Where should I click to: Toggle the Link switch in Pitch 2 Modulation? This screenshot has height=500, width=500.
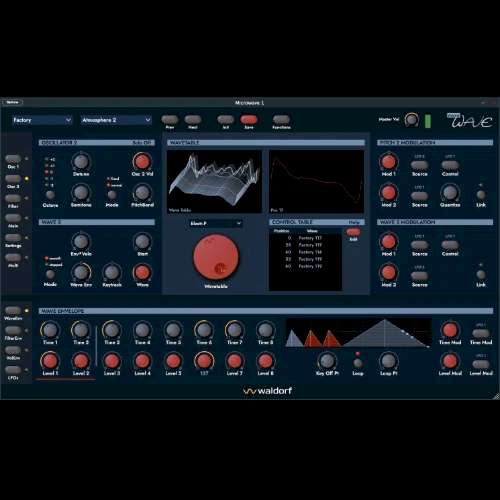[481, 195]
